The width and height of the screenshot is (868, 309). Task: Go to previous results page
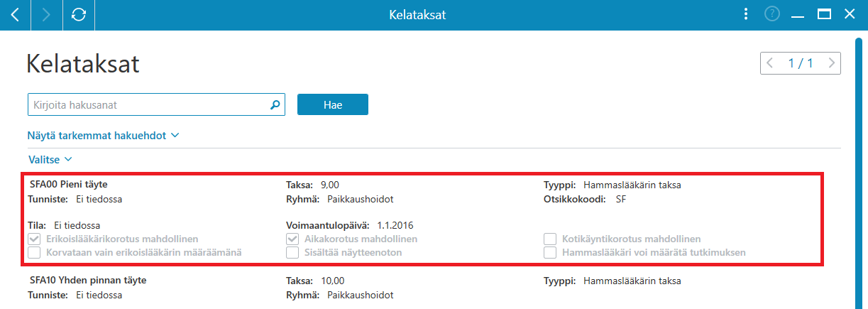pyautogui.click(x=770, y=63)
